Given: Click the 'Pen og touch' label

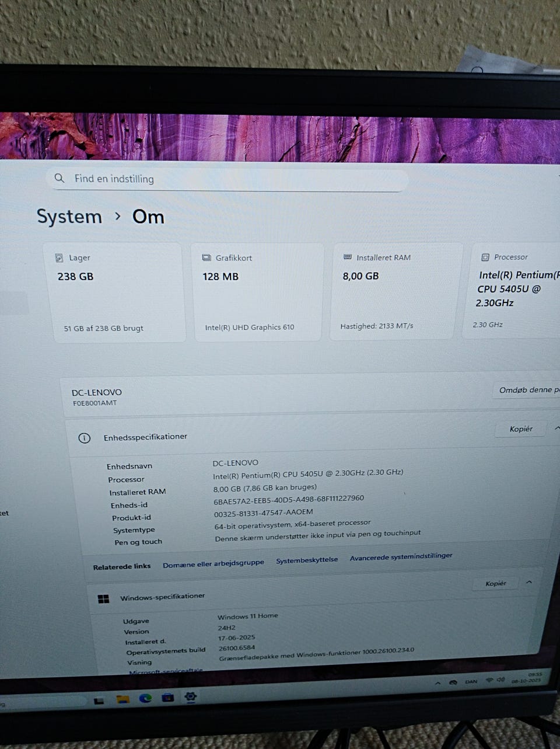Looking at the screenshot, I should pos(138,542).
